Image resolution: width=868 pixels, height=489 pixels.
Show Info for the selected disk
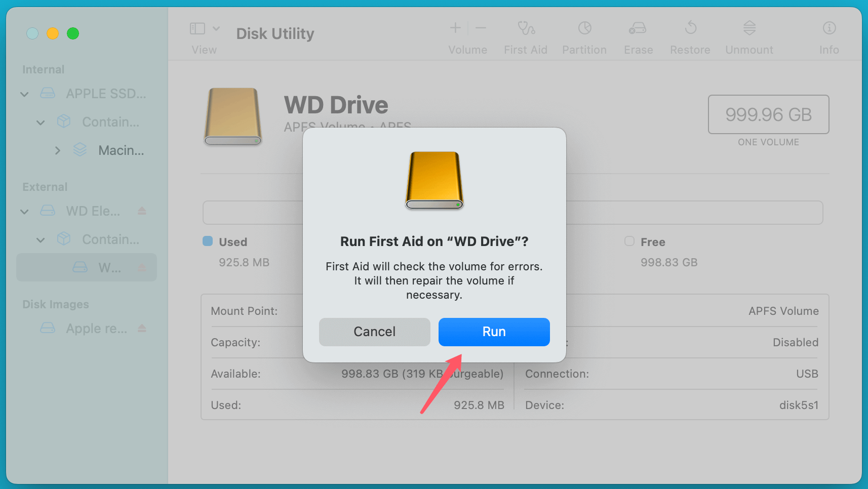pos(828,35)
